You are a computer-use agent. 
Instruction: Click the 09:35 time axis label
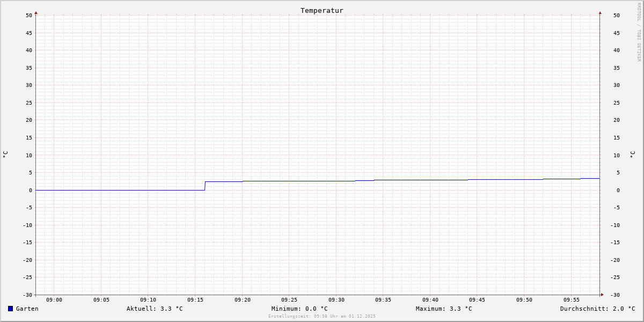tap(383, 300)
